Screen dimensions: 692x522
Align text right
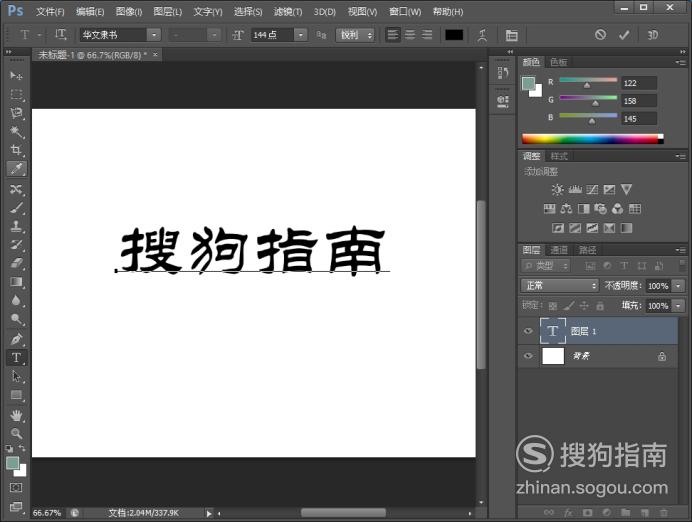point(427,35)
